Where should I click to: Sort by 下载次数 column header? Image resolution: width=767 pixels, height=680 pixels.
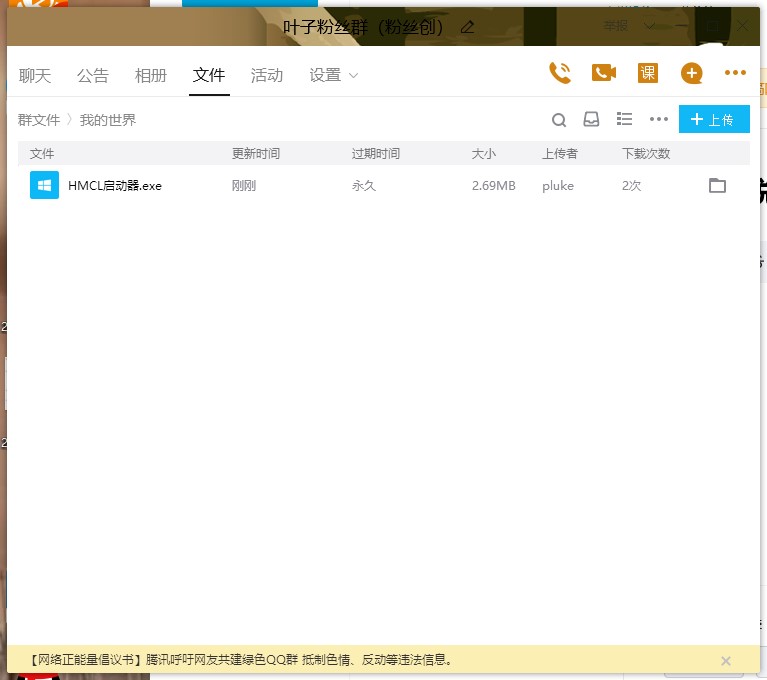click(x=646, y=154)
